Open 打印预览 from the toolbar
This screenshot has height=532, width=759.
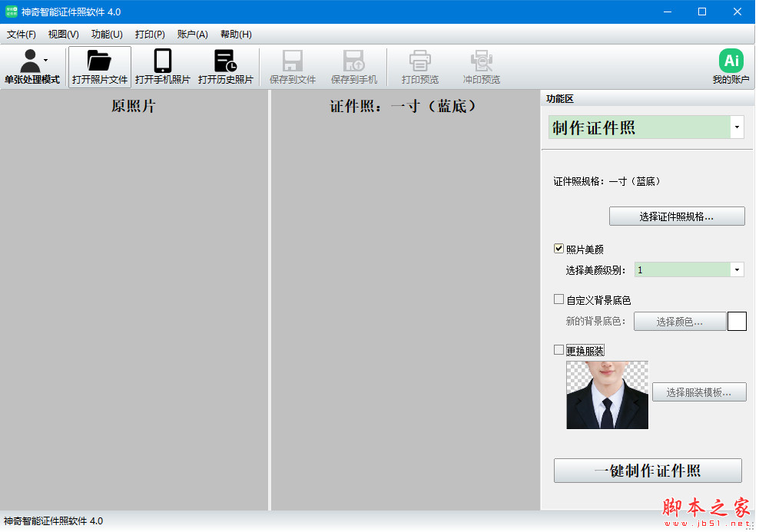click(419, 66)
